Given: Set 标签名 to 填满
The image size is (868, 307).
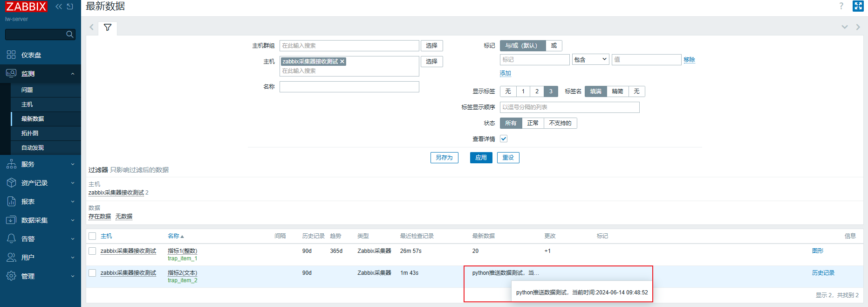Looking at the screenshot, I should coord(596,91).
